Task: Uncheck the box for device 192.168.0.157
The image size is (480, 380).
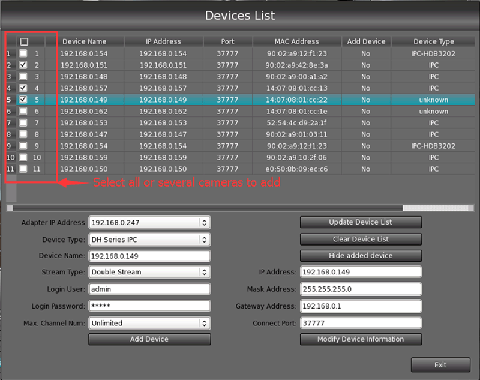Action: 23,88
